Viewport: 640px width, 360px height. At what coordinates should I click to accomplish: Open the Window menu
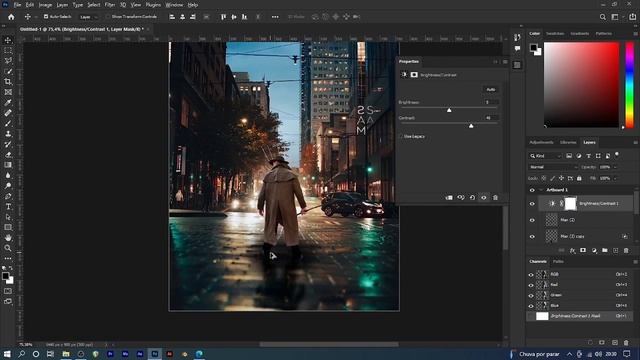174,5
